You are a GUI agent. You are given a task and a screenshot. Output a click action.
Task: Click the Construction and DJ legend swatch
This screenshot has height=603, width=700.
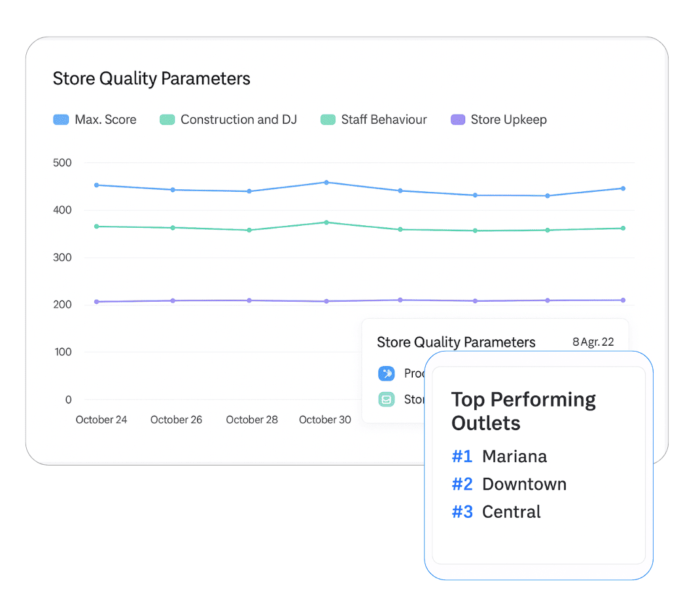[167, 119]
